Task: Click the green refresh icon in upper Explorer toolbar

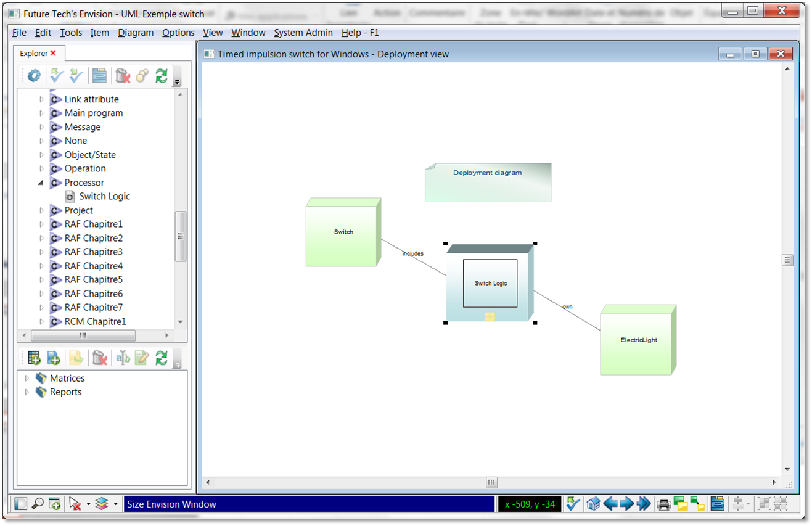Action: tap(162, 76)
